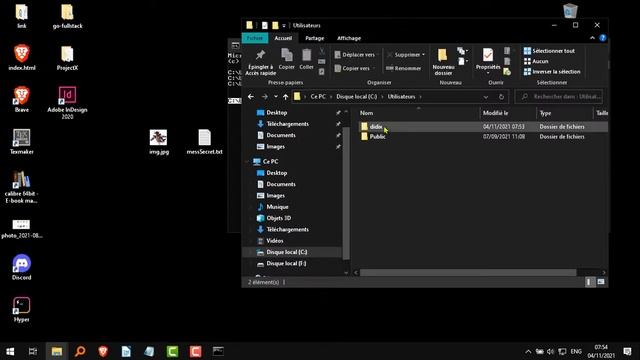
Task: Collapse the Ce PC tree node
Action: point(247,162)
